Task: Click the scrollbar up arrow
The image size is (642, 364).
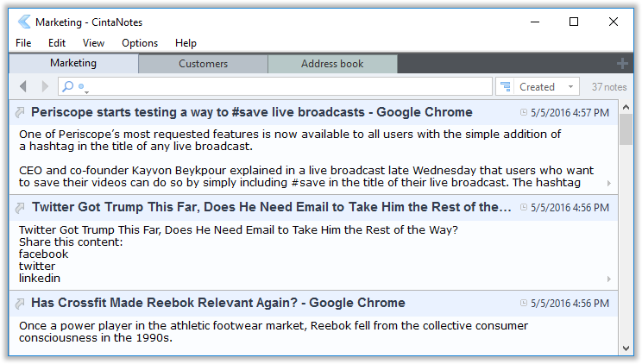Action: [x=626, y=107]
